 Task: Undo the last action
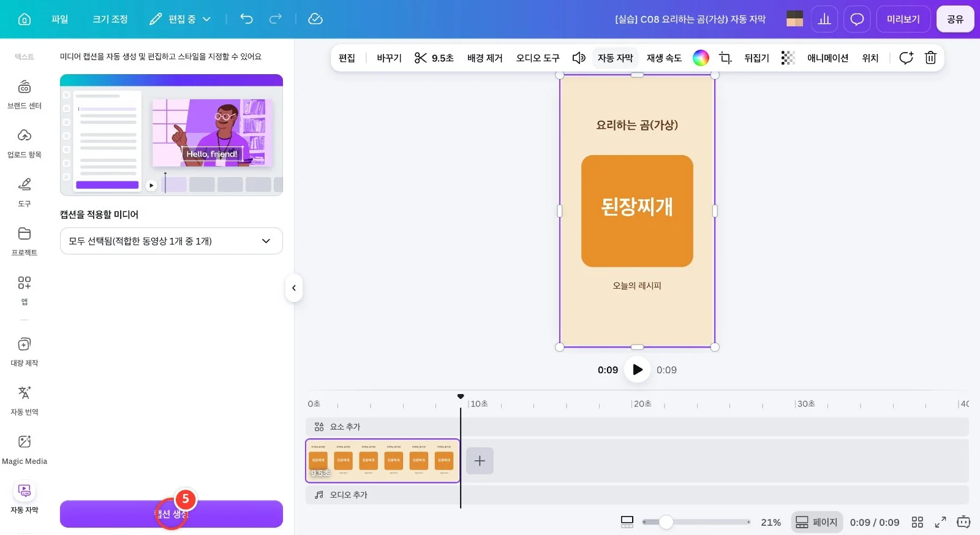246,19
